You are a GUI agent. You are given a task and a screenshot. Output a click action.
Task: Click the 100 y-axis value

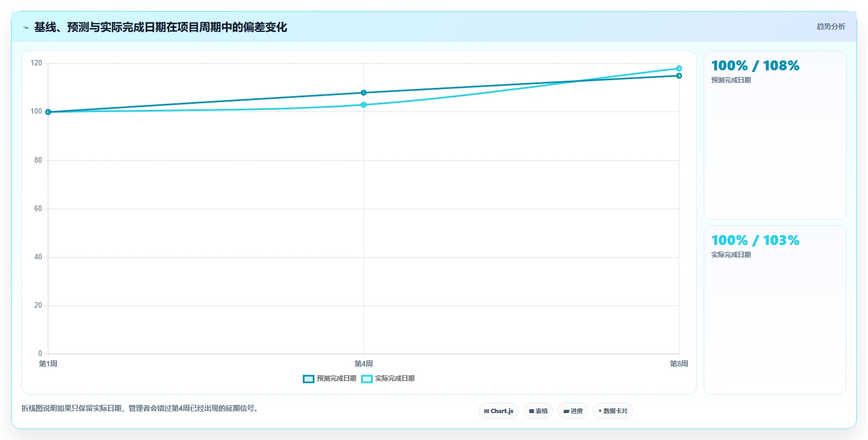(36, 112)
